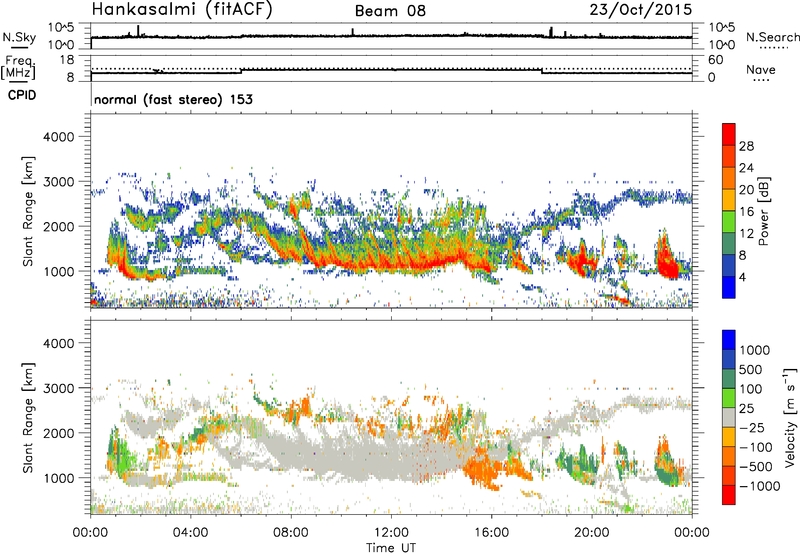Select the "16" Power colorbar label
The height and width of the screenshot is (554, 800).
746,212
